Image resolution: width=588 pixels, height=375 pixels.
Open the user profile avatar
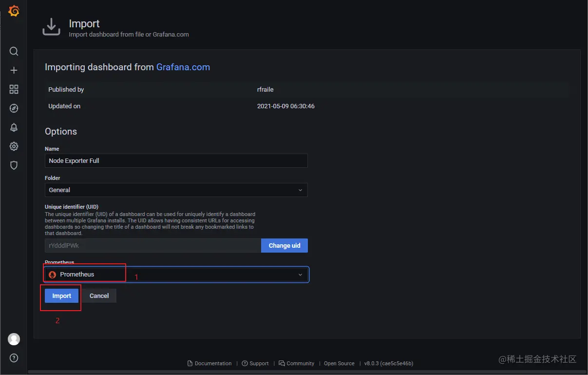click(14, 339)
